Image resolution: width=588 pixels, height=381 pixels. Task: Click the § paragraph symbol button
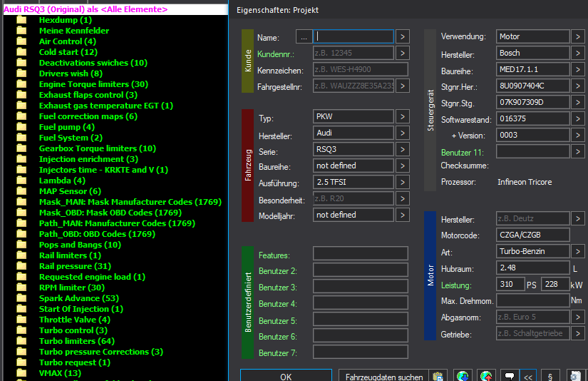(x=550, y=376)
